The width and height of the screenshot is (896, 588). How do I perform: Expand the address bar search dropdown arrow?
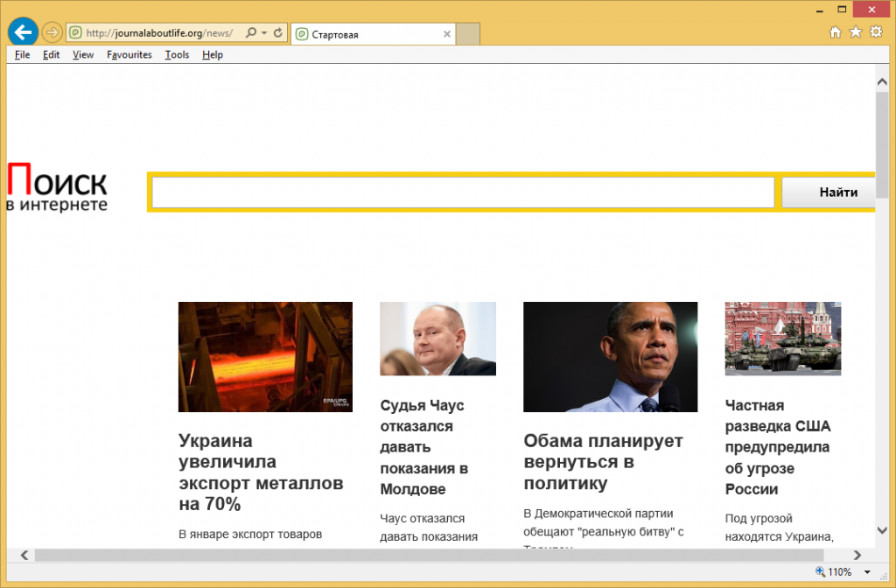[263, 33]
